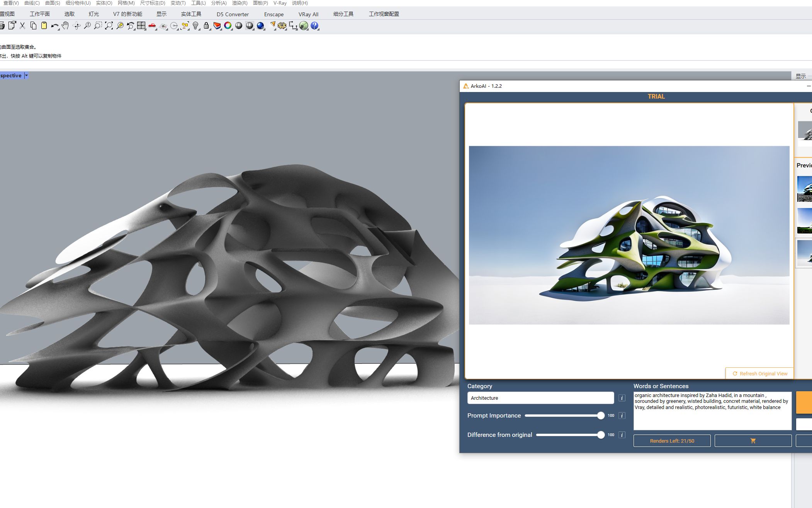The height and width of the screenshot is (508, 812).
Task: Click the Cut scissors icon
Action: [x=22, y=26]
